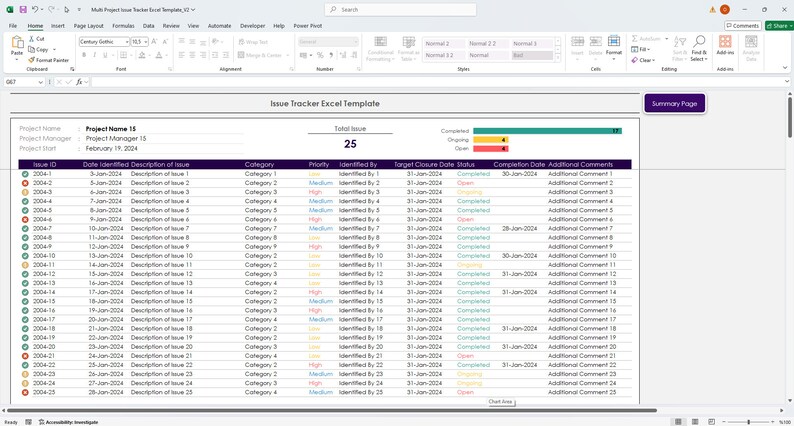Open Format as Table
The height and width of the screenshot is (426, 794).
408,49
